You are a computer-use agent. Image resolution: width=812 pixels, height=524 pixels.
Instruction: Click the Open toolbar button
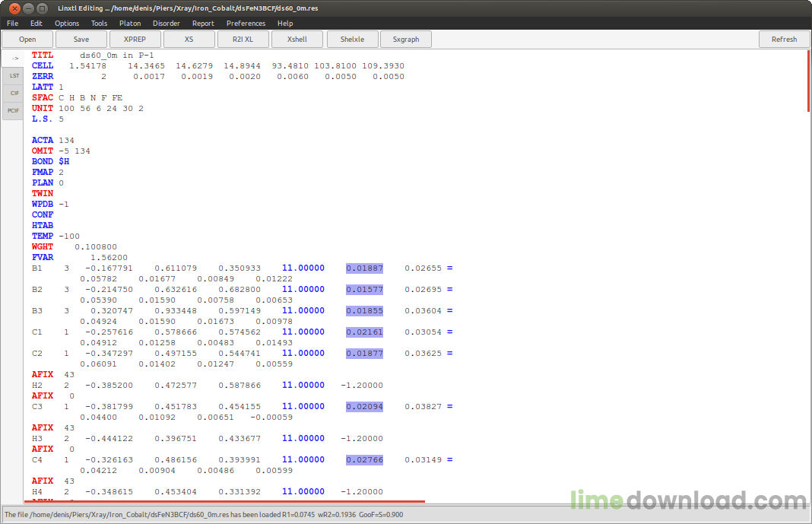[x=27, y=40]
